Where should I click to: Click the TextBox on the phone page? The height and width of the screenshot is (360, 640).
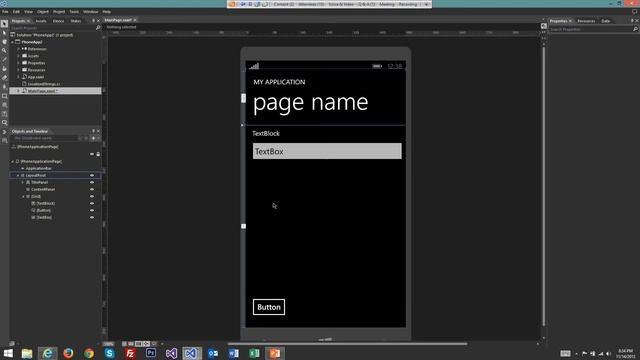coord(327,151)
